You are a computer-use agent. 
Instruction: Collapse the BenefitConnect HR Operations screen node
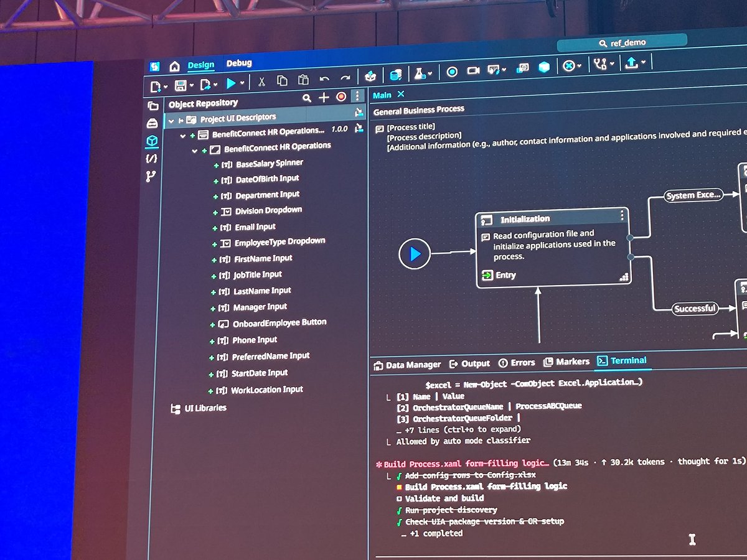click(x=195, y=151)
